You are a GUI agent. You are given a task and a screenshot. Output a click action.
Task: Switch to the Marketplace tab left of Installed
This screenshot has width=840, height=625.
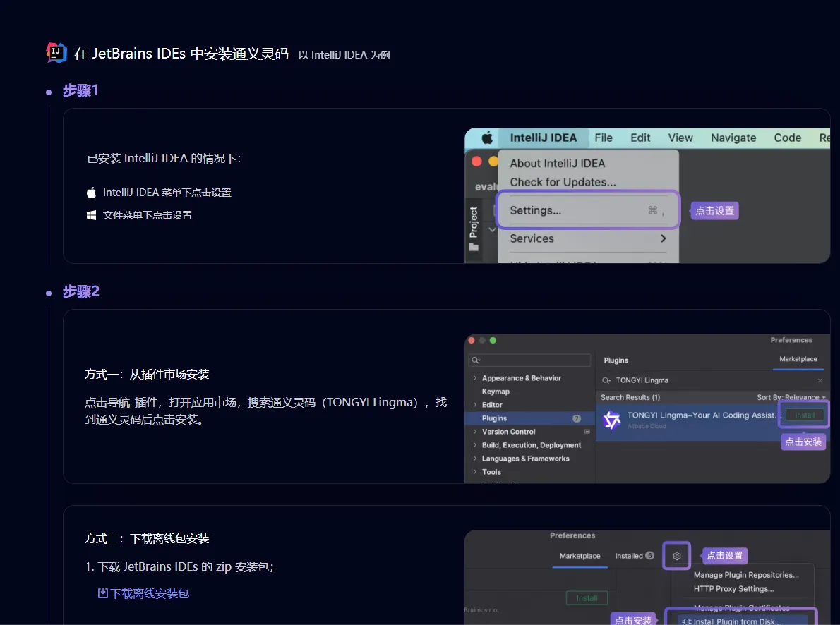pos(580,556)
